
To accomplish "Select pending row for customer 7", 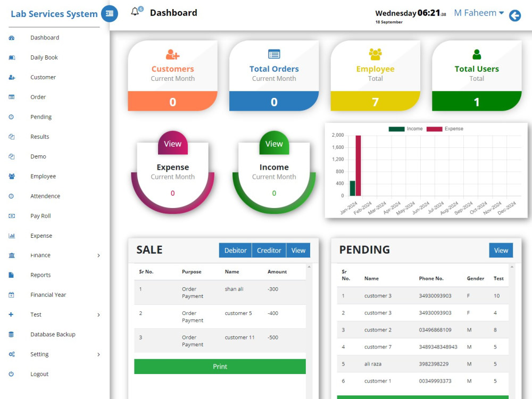I will tap(423, 347).
